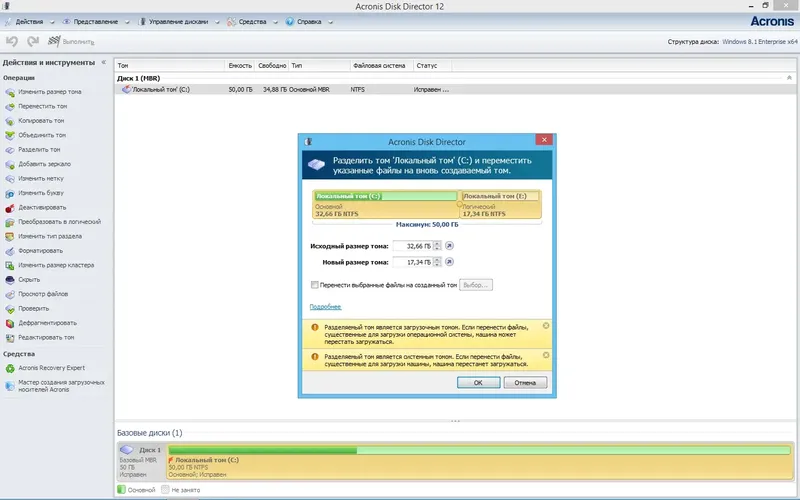Viewport: 800px width, 500px height.
Task: Open the Подробнее link
Action: click(325, 307)
